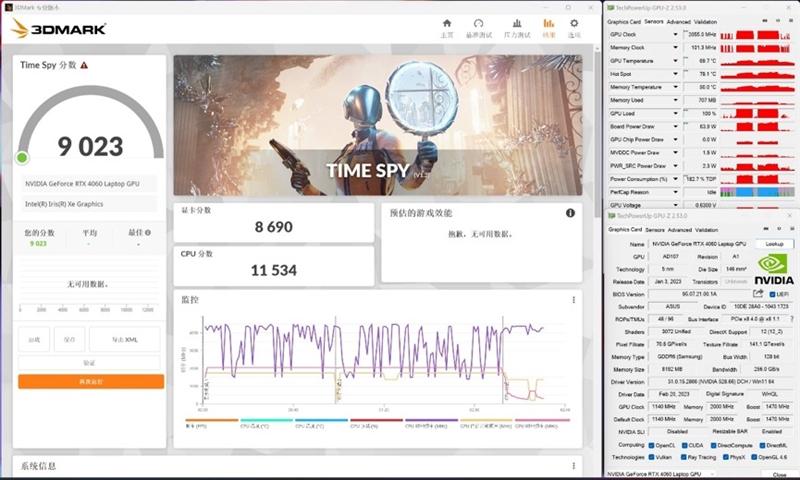Open the 3DMark Home icon

point(447,23)
